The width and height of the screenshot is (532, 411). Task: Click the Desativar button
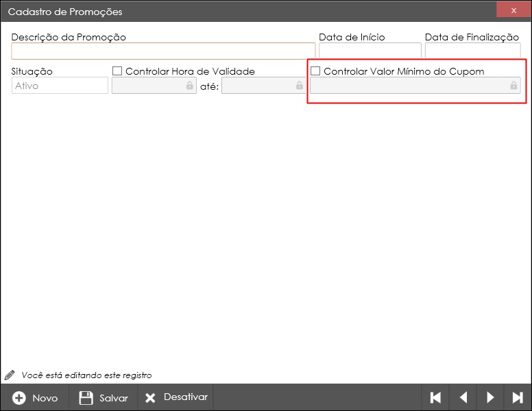coord(176,397)
